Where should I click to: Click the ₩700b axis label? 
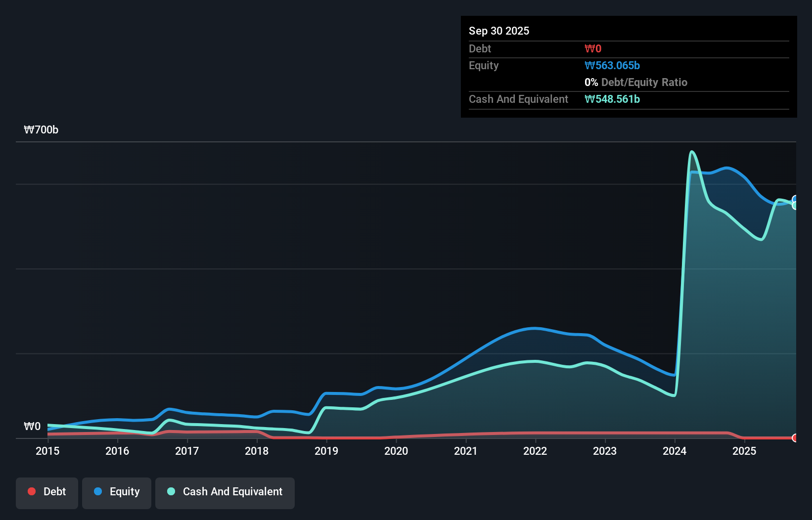[41, 130]
